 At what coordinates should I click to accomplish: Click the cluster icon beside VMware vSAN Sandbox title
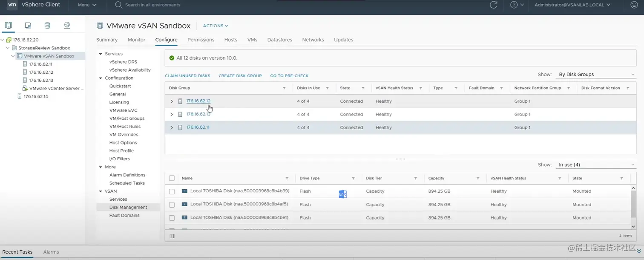pyautogui.click(x=100, y=26)
